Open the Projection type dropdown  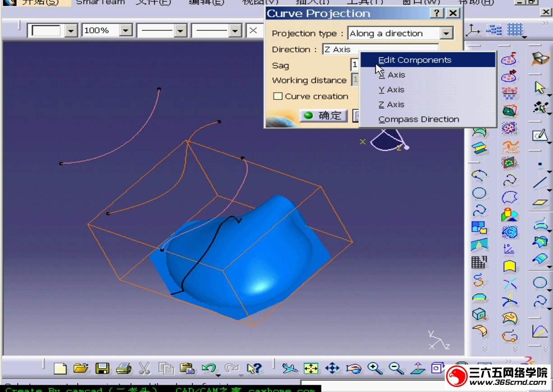[x=446, y=33]
